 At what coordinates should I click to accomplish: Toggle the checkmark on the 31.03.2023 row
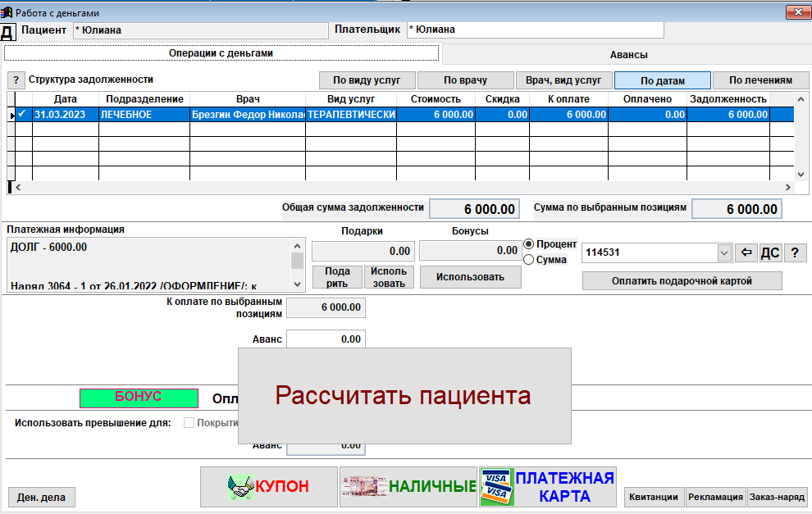[x=23, y=115]
